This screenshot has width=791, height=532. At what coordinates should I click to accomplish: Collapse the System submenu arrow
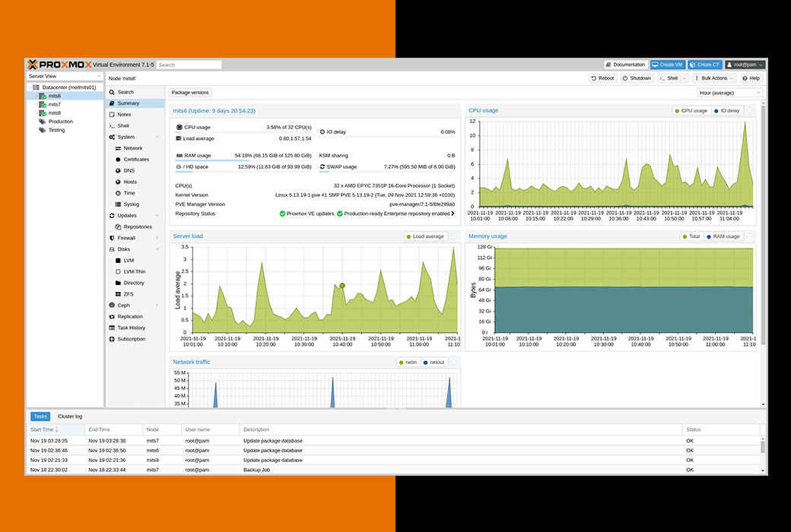tap(157, 137)
